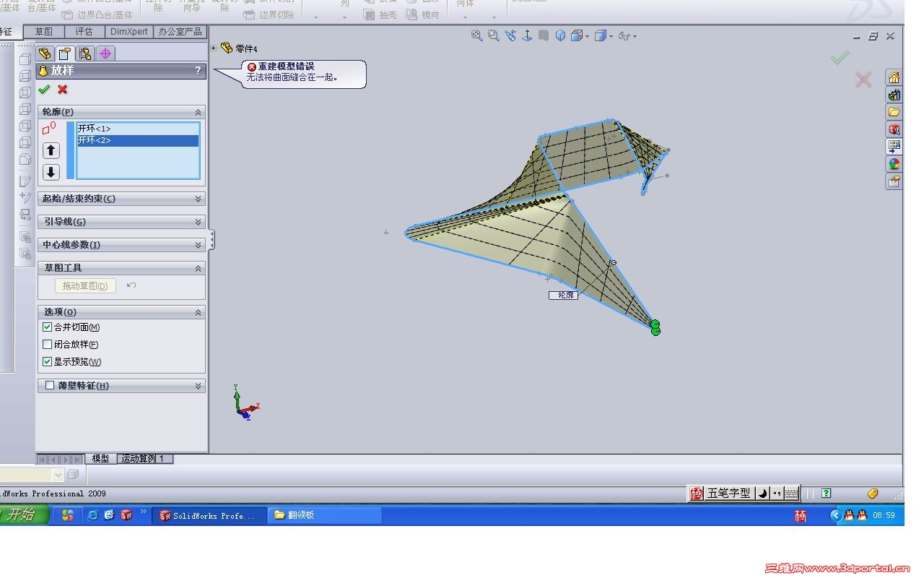Open the File Explorer folder task pane icon
Screen dimensions: 924x578
[x=894, y=113]
